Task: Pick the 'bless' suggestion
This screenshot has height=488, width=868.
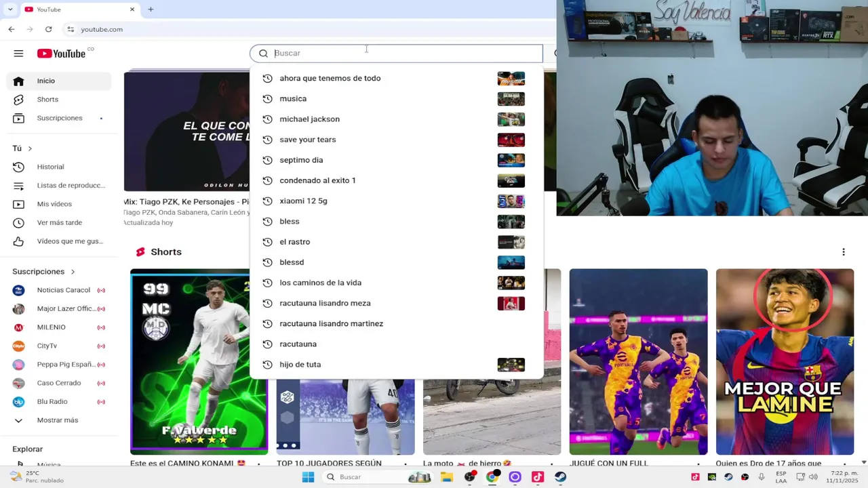Action: [396, 221]
